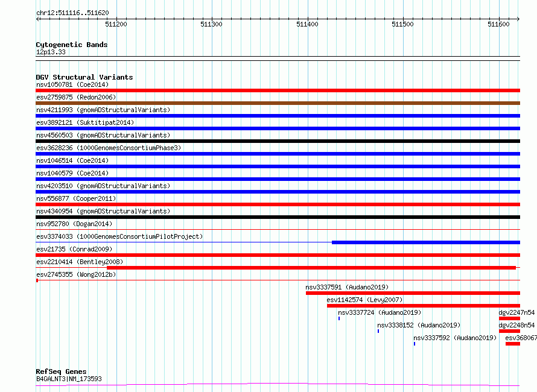Open esv3628236 (1000GenomesConsortiumPhase3) label
The width and height of the screenshot is (537, 392).
(x=109, y=148)
